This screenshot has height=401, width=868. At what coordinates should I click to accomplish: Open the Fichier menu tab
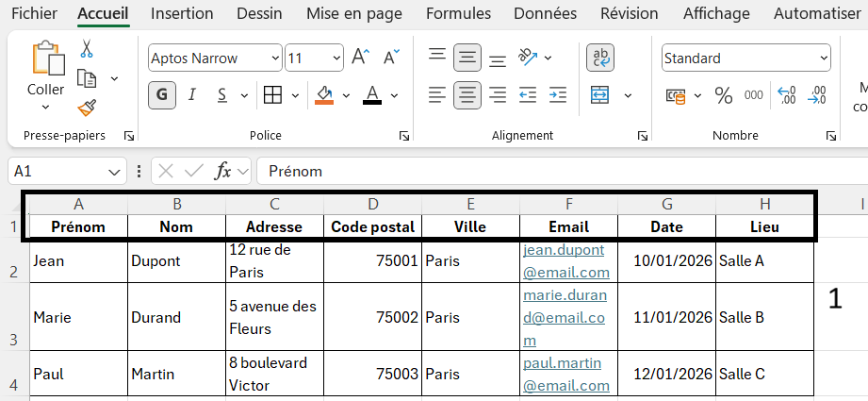(35, 13)
